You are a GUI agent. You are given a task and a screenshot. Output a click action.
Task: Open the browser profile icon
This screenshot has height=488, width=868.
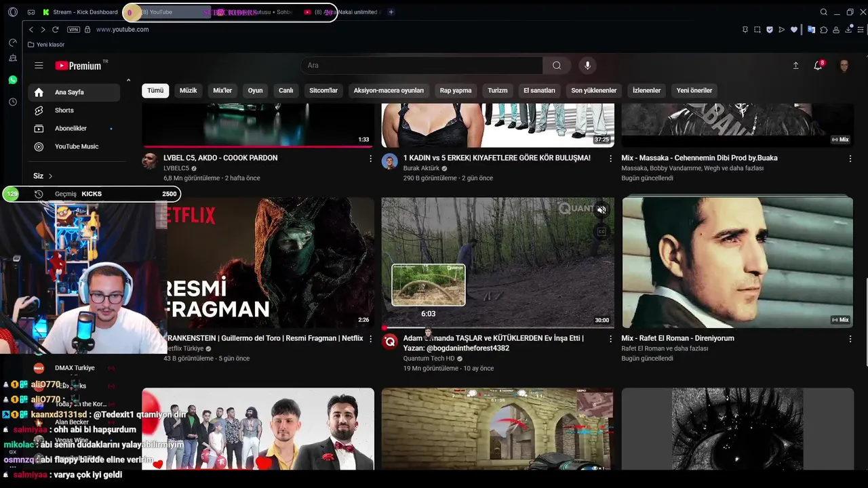tap(836, 30)
